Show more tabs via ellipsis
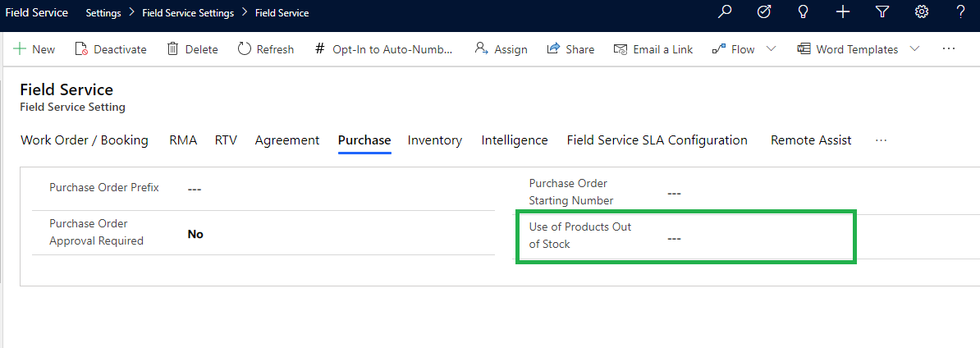Screen dimensions: 980x348 point(881,140)
